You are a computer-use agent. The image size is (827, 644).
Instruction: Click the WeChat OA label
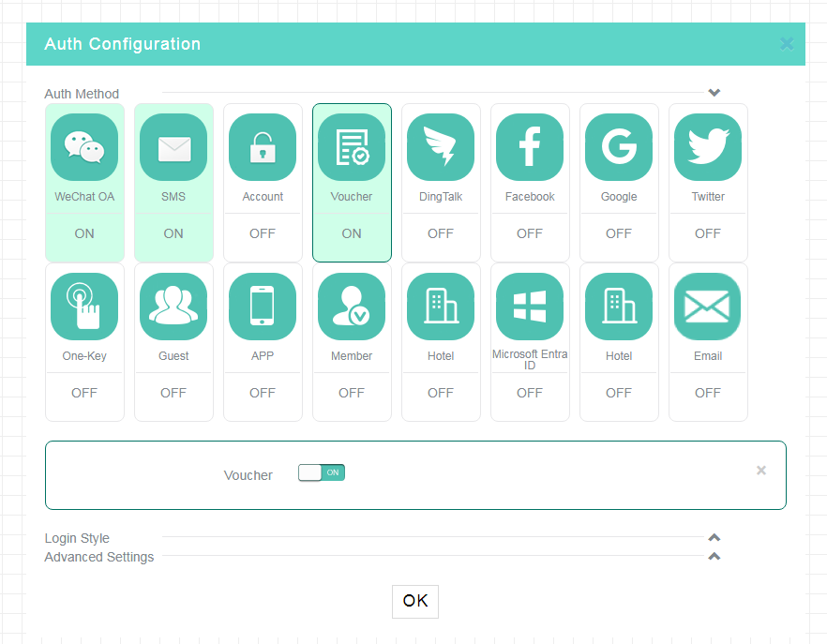84,197
